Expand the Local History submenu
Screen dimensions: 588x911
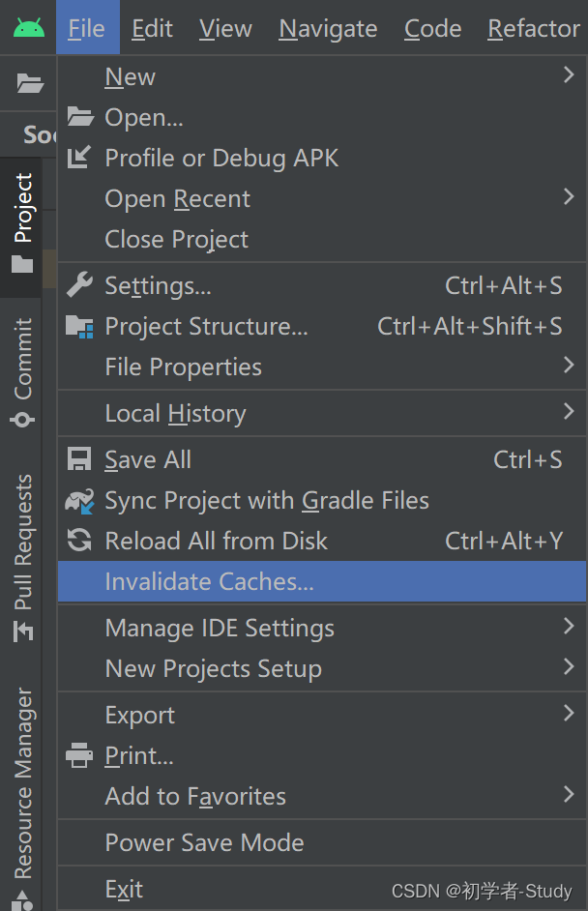(x=322, y=413)
